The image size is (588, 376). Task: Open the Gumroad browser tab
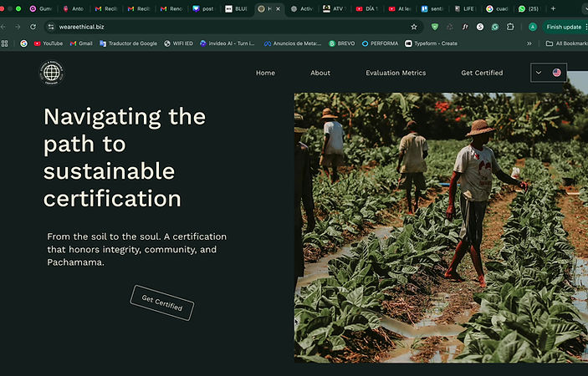pyautogui.click(x=40, y=8)
